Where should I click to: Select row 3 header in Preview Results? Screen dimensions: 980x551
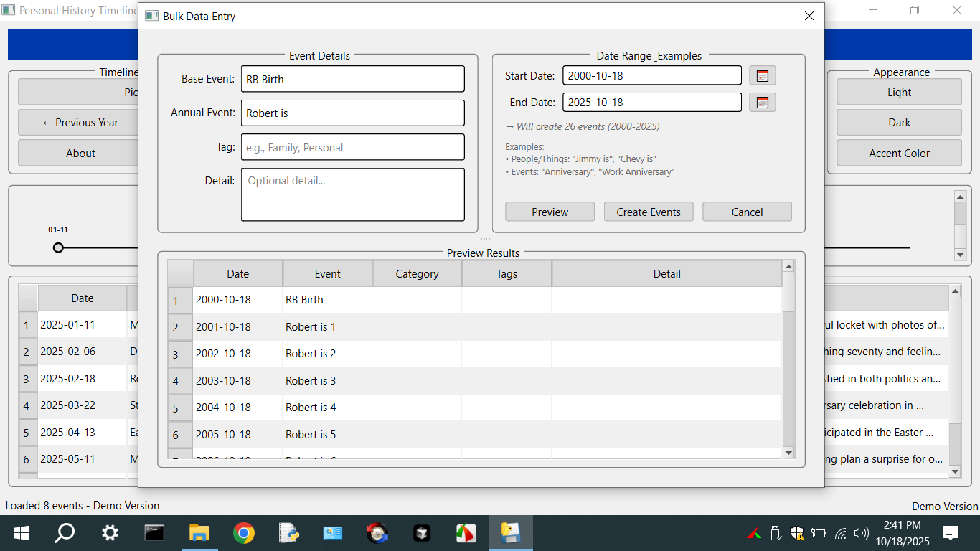(179, 354)
